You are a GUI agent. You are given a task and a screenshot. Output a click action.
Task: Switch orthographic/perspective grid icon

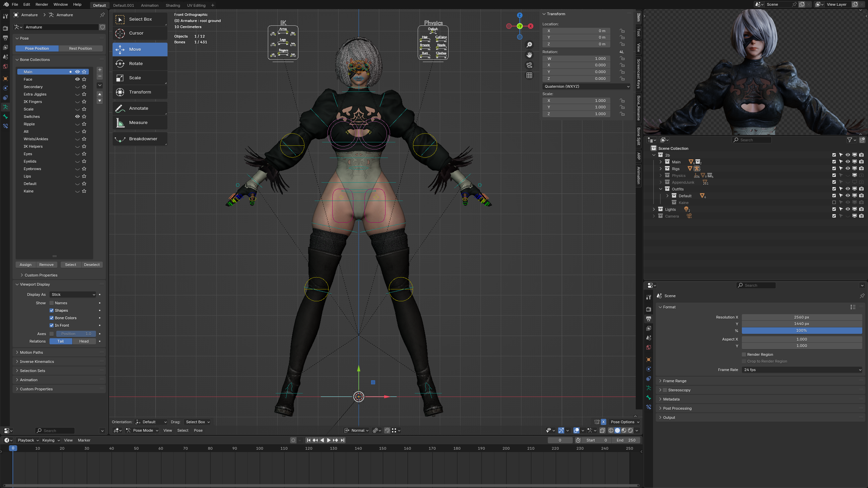[x=529, y=75]
